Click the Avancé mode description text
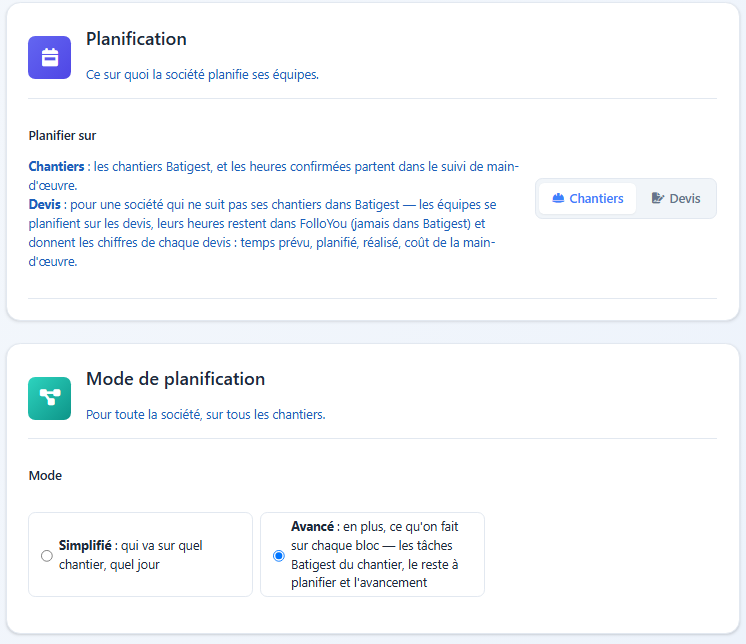 (x=375, y=555)
